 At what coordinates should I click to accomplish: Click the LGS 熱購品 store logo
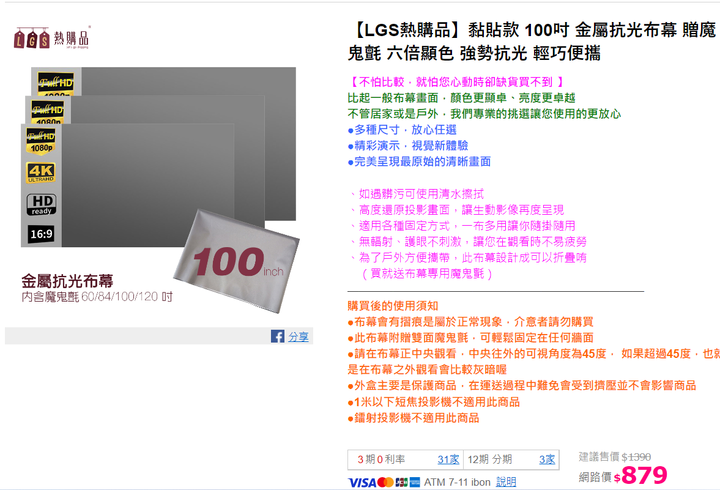click(51, 38)
